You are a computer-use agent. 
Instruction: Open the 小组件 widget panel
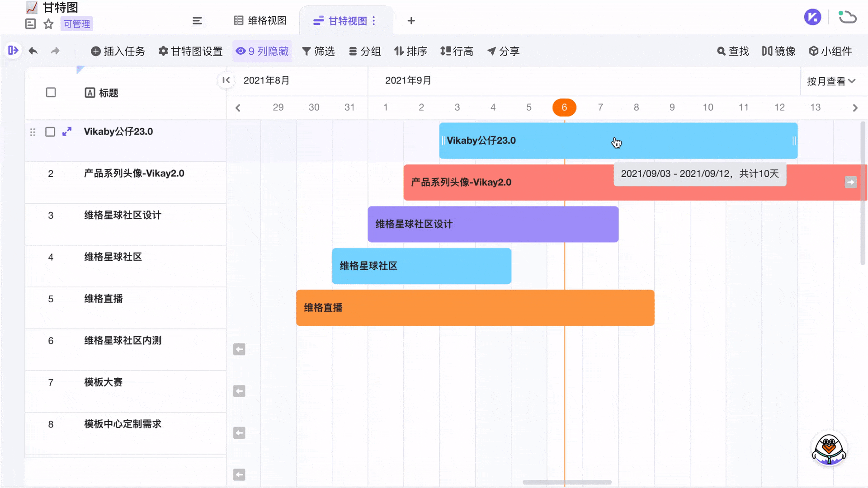(x=831, y=51)
